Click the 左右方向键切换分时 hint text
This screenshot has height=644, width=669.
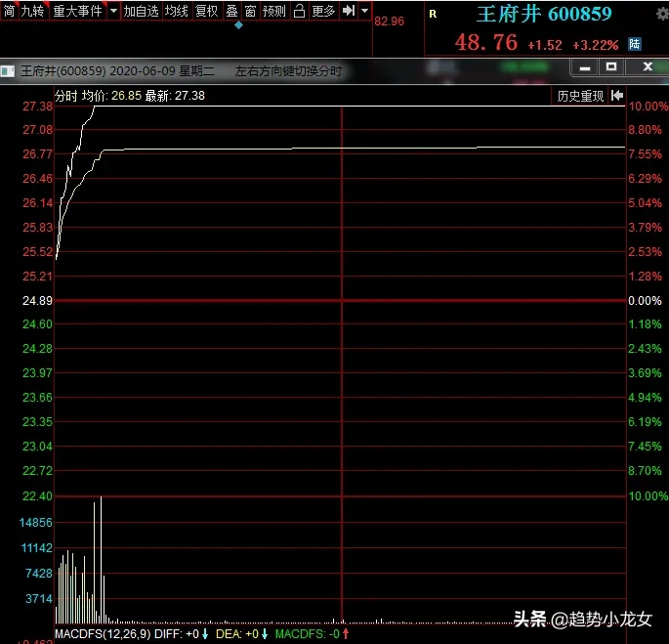click(x=288, y=71)
